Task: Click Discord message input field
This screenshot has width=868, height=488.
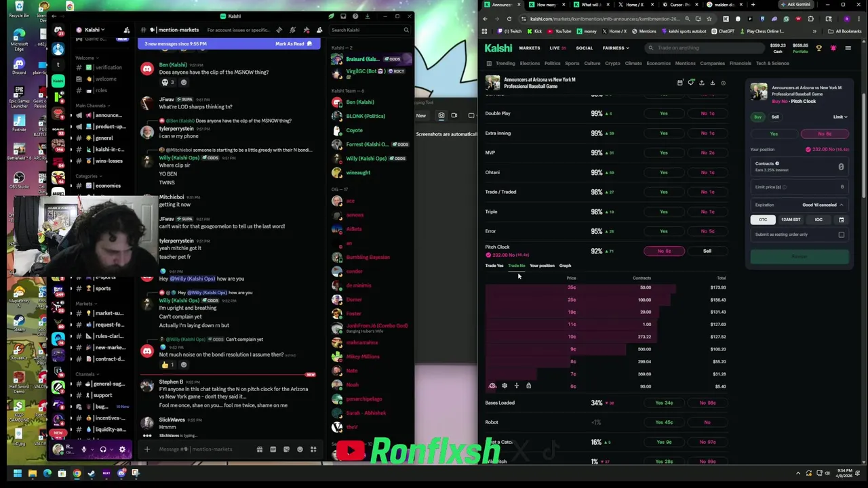Action: tap(203, 449)
